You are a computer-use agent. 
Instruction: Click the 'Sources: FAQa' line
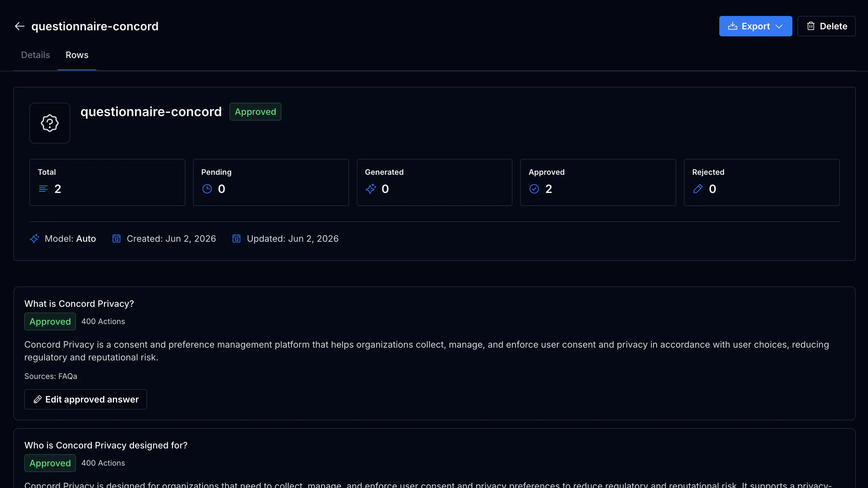51,376
